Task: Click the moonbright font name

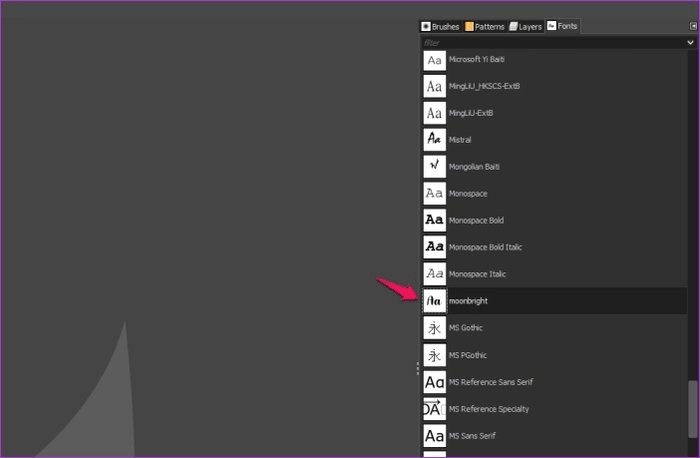Action: pyautogui.click(x=468, y=301)
